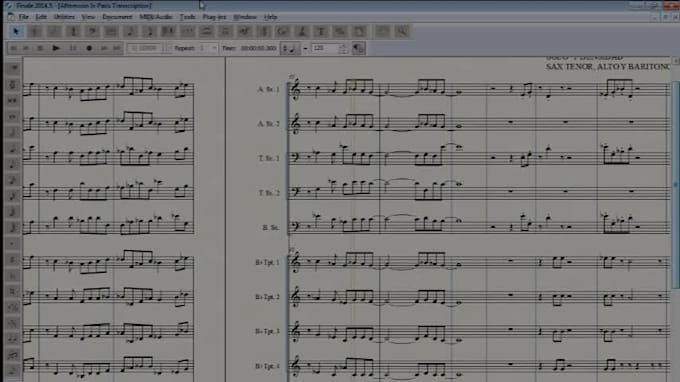Open the Edit menu
Screen dimensions: 680x382
tap(41, 17)
